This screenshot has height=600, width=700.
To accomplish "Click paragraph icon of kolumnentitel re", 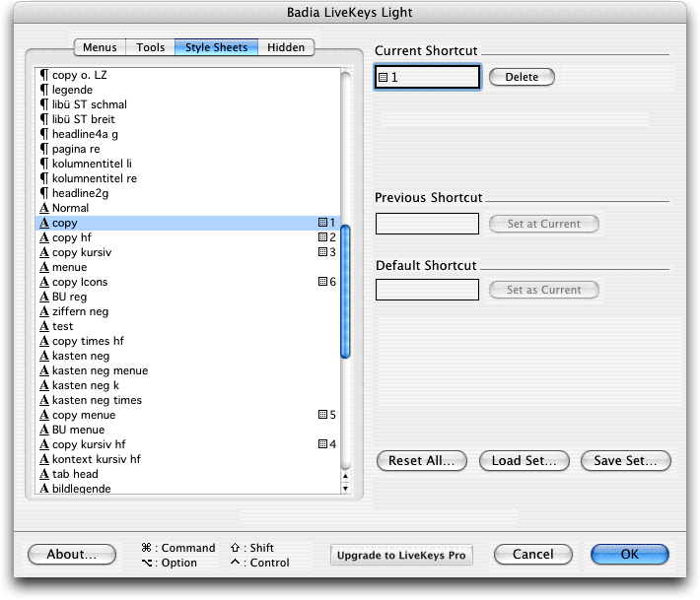I will (x=44, y=178).
